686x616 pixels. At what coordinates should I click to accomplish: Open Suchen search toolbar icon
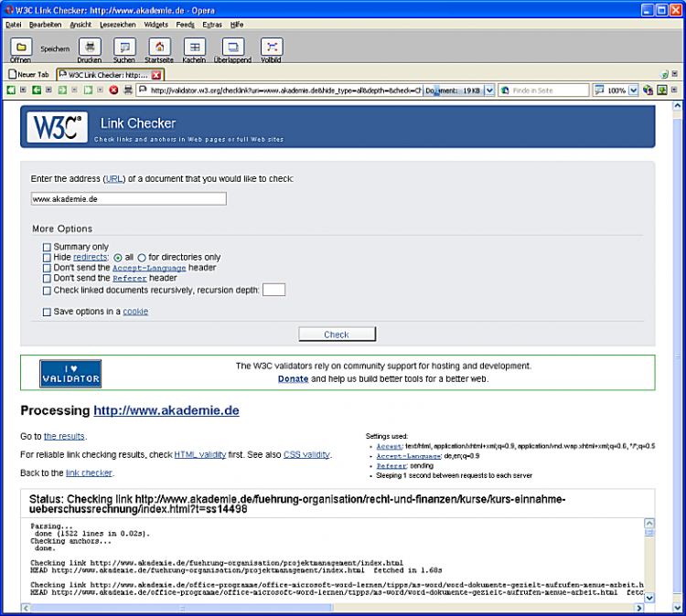(x=123, y=48)
